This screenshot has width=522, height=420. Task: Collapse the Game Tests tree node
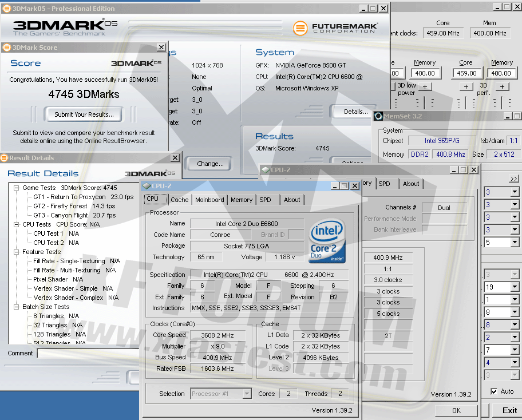tap(17, 188)
